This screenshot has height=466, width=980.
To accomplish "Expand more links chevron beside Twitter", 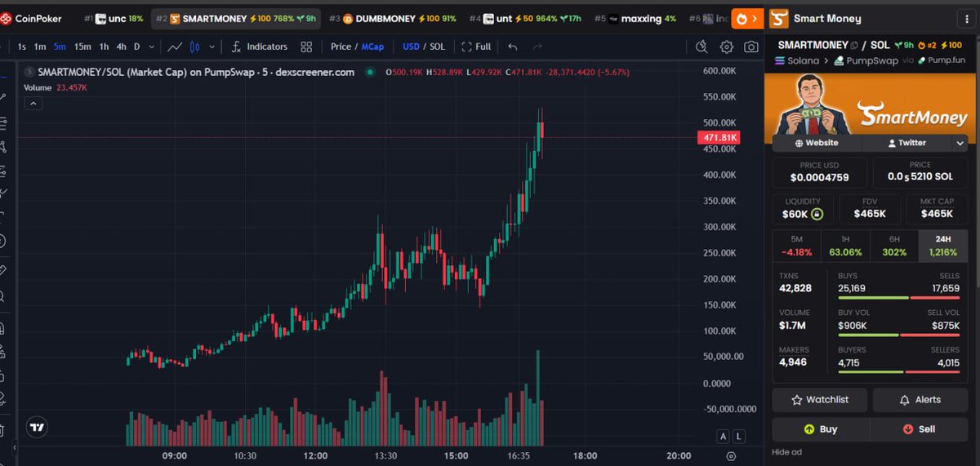I will pyautogui.click(x=960, y=143).
